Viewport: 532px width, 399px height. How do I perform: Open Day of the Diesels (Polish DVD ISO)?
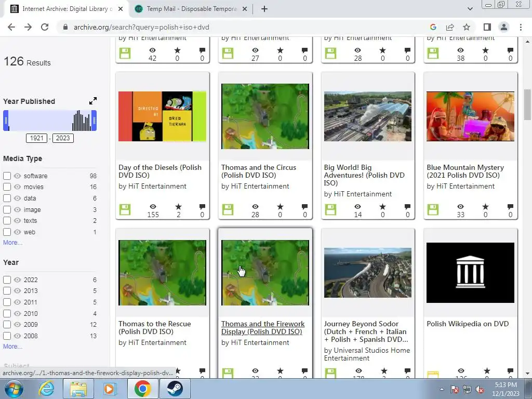(x=160, y=171)
